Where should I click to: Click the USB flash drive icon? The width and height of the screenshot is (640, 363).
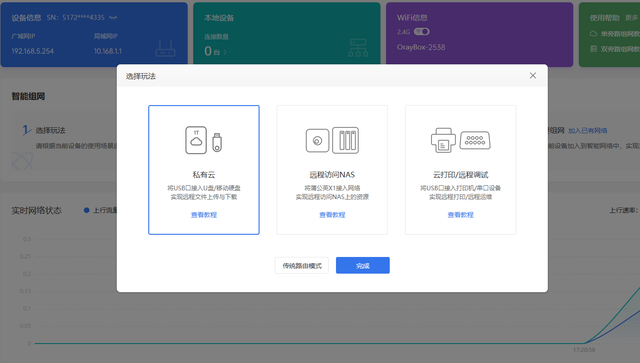pos(217,143)
